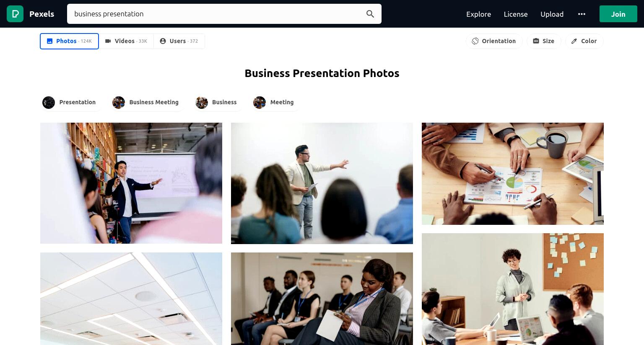Viewport: 644px width, 345px height.
Task: Click the magnifying glass search icon
Action: [x=370, y=14]
